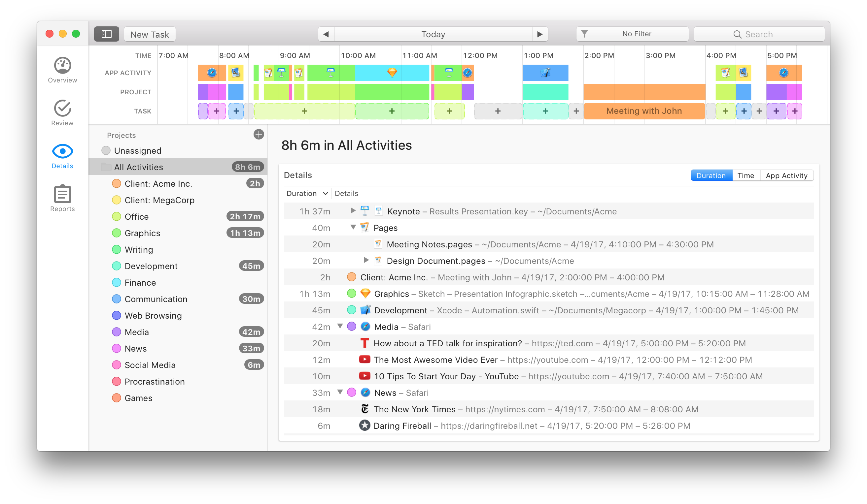The width and height of the screenshot is (867, 504).
Task: Click the New Task button
Action: tap(150, 34)
